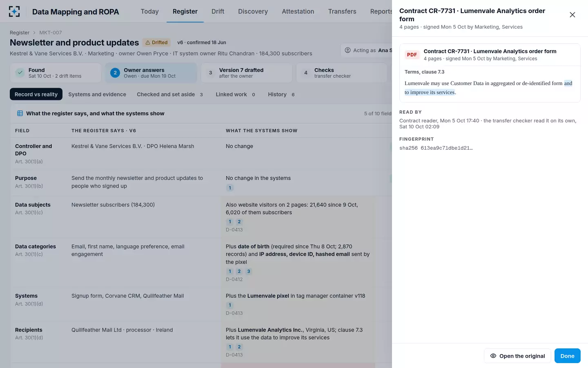Click the table icon beside 'What the register says'
This screenshot has width=588, height=368.
click(20, 113)
